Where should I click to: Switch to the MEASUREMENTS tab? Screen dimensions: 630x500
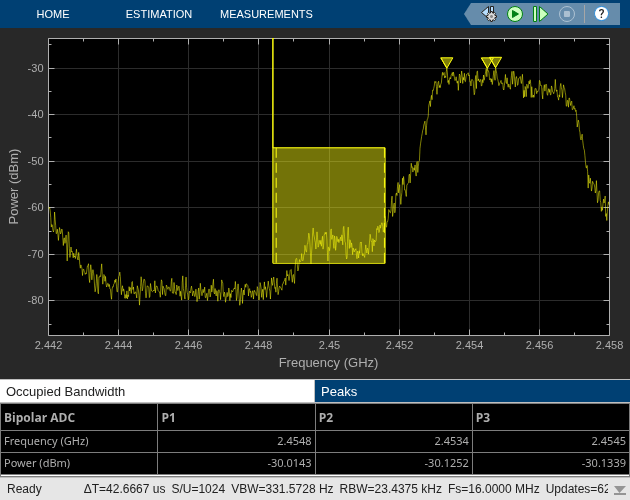tap(266, 14)
